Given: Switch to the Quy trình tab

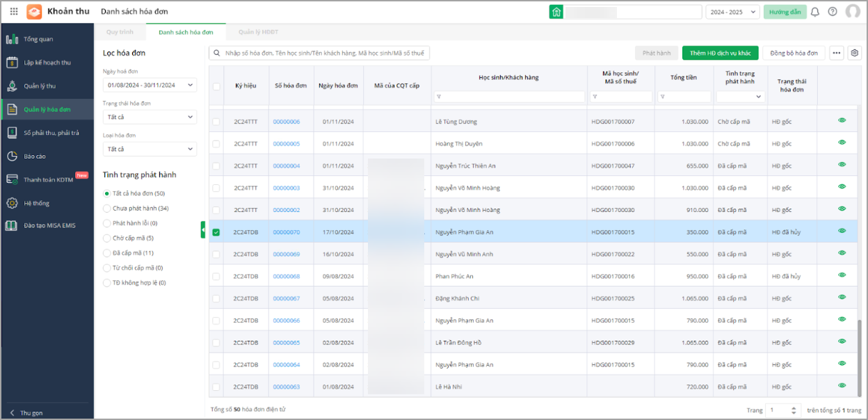Looking at the screenshot, I should pyautogui.click(x=120, y=32).
